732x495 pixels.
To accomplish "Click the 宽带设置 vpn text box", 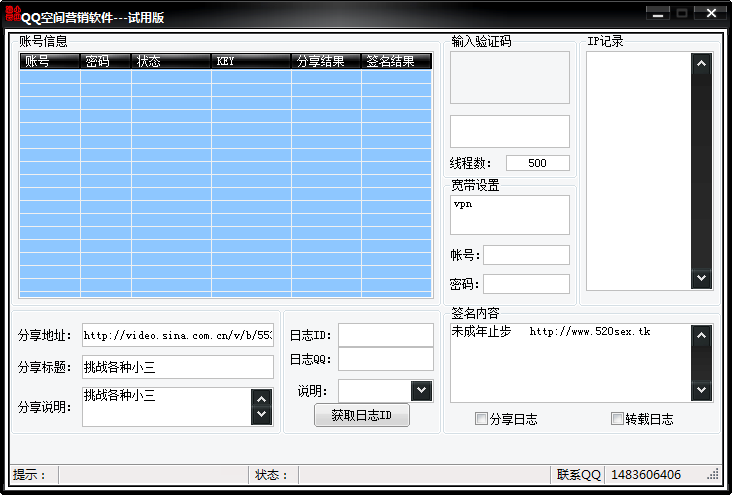I will pyautogui.click(x=510, y=215).
